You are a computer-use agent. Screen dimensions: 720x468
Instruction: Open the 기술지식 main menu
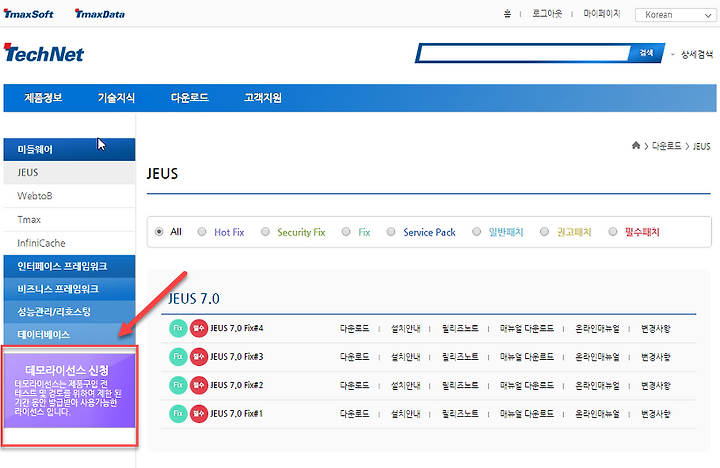pyautogui.click(x=116, y=97)
